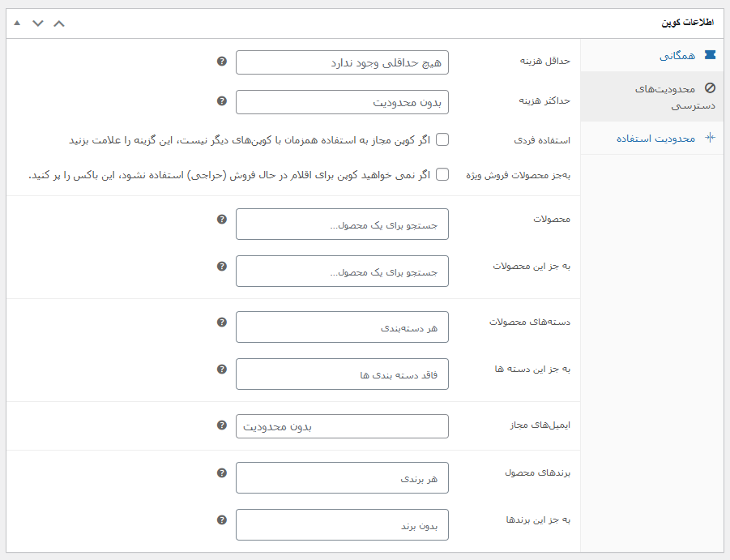Focus the حداقل هزینه input field
The height and width of the screenshot is (560, 730).
(x=342, y=62)
